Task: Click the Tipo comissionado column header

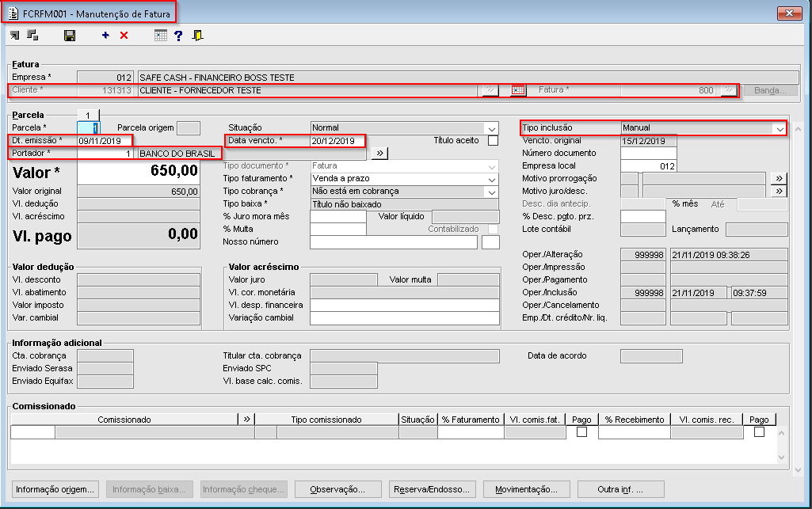Action: click(x=326, y=419)
